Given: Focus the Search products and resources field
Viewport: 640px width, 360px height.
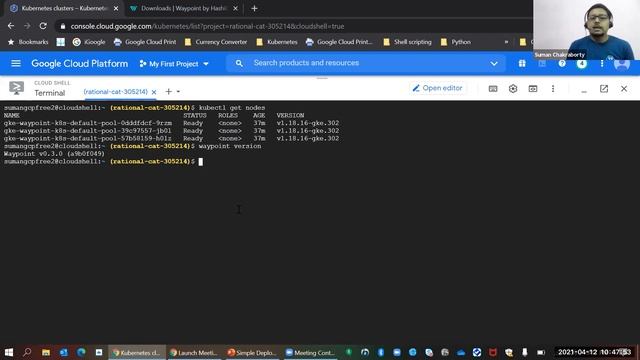Looking at the screenshot, I should [x=367, y=63].
